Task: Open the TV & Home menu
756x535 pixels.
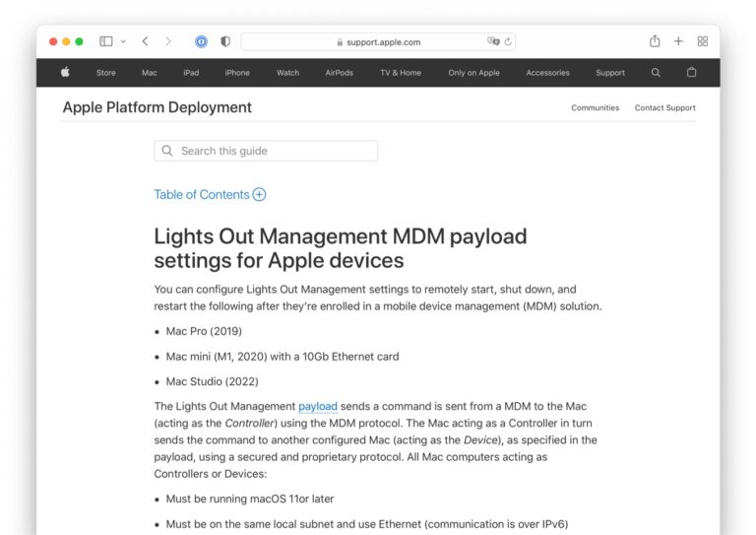Action: coord(401,73)
